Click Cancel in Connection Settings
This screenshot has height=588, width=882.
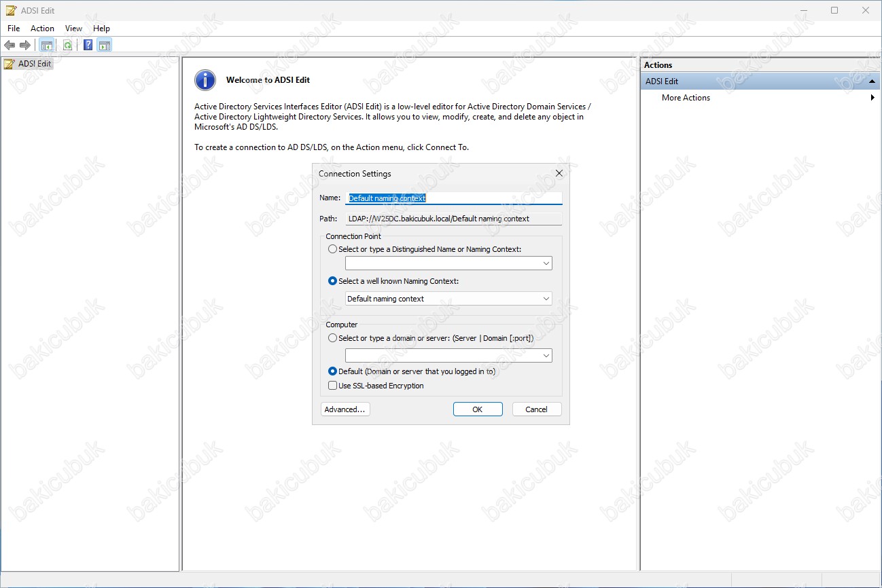[536, 409]
